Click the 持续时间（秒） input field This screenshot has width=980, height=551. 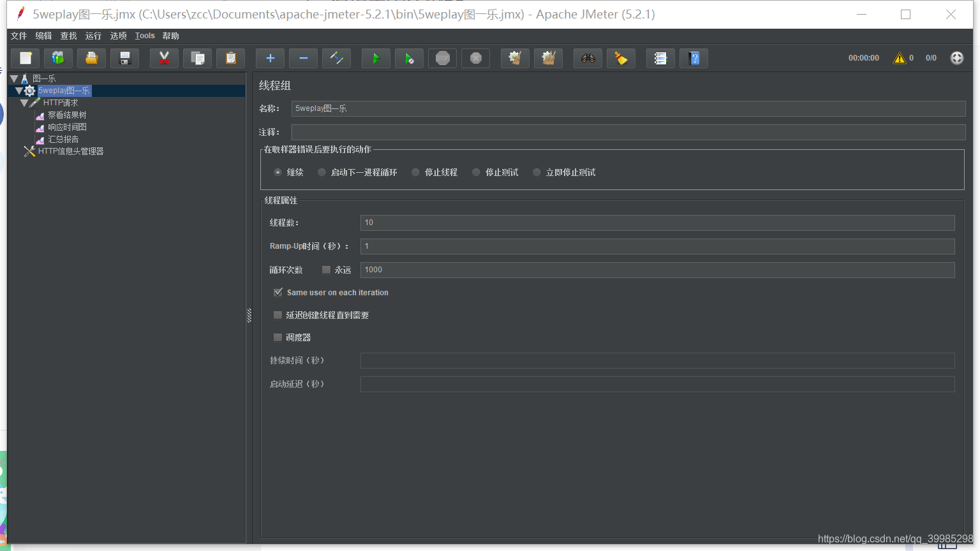(658, 360)
